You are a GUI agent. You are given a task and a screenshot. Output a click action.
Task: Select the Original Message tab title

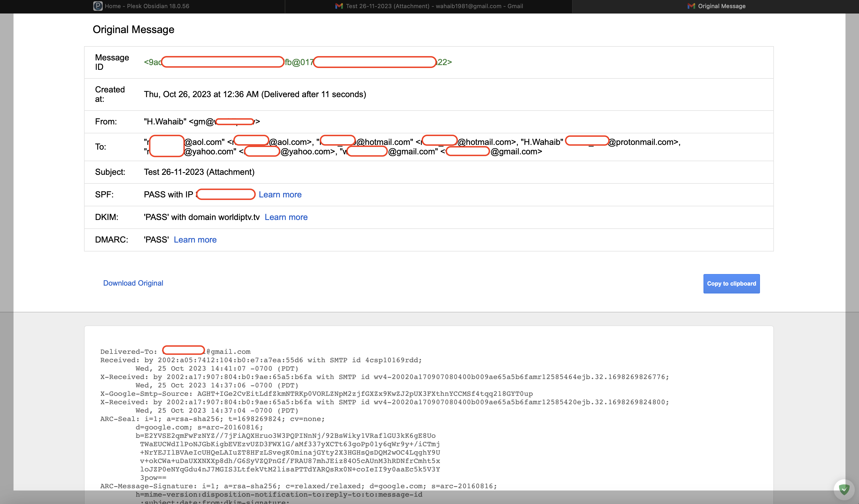point(721,6)
